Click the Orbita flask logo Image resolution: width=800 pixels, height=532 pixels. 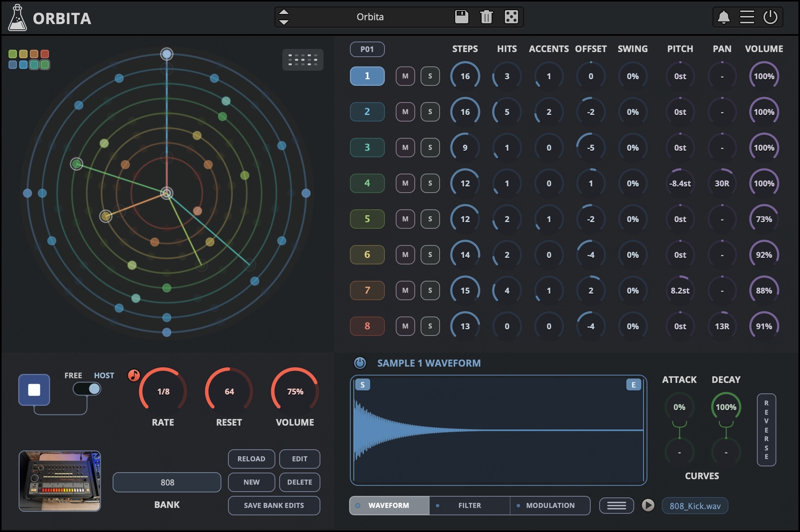click(17, 18)
